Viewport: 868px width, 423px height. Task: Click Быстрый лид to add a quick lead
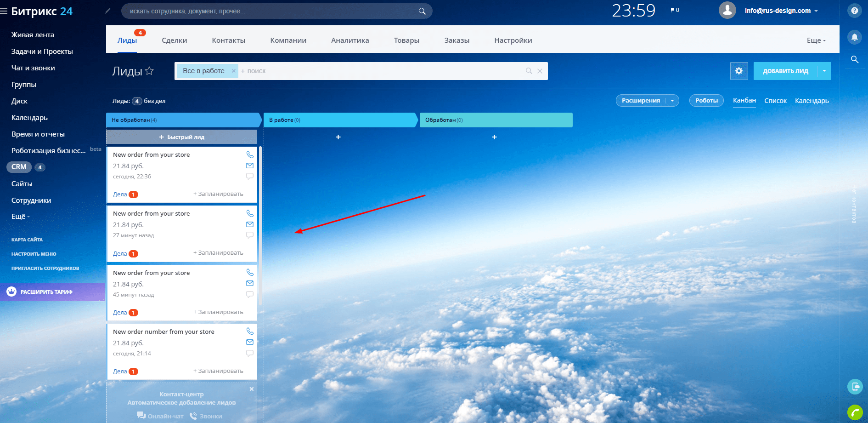182,137
